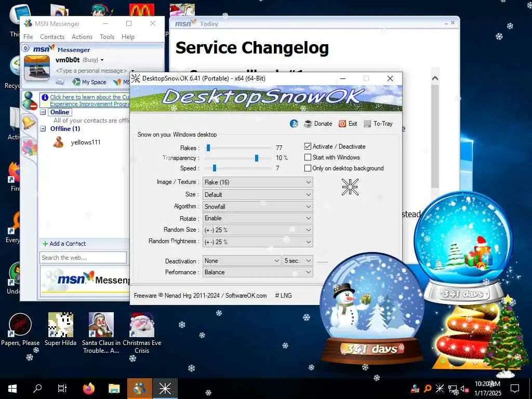Open the Performance dropdown

coord(258,272)
